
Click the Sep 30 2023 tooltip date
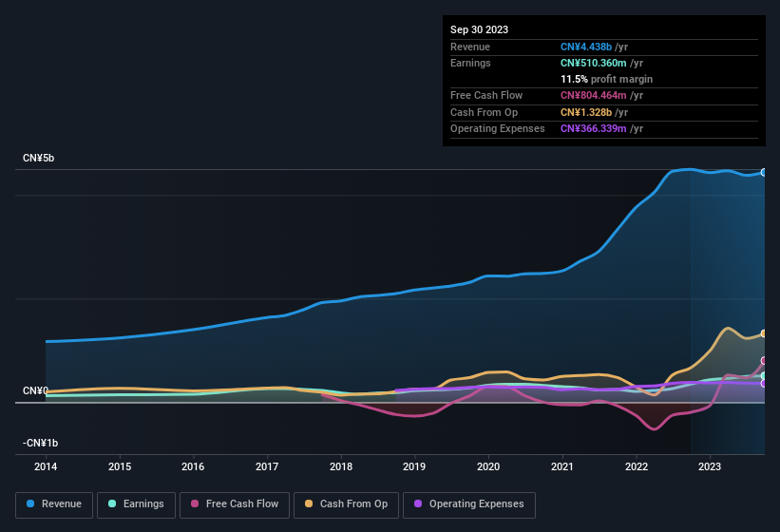tap(479, 29)
